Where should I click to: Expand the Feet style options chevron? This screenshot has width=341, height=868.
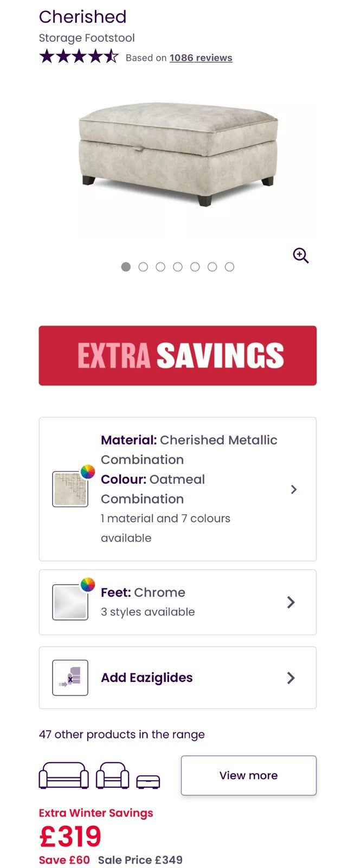click(x=291, y=602)
